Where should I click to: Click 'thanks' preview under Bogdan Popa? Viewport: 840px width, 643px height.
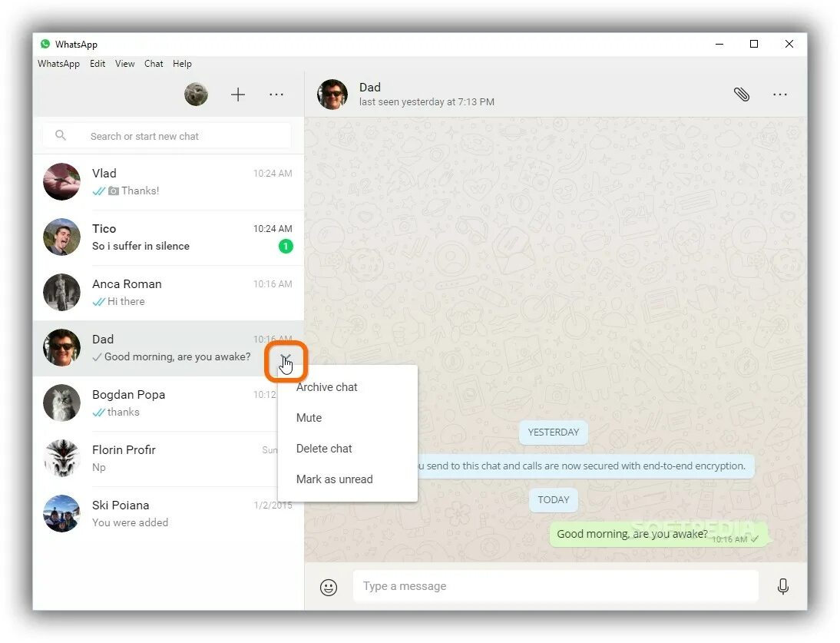(x=123, y=412)
